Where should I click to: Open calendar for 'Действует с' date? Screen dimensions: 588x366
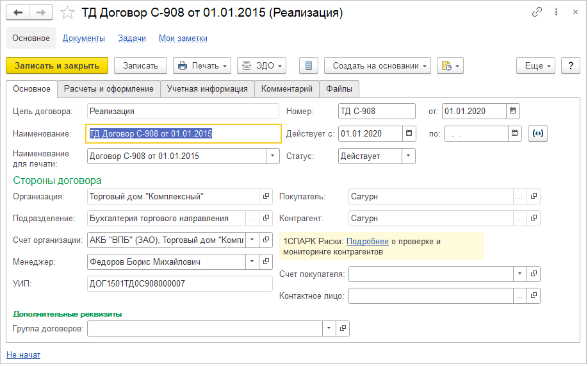pyautogui.click(x=409, y=133)
